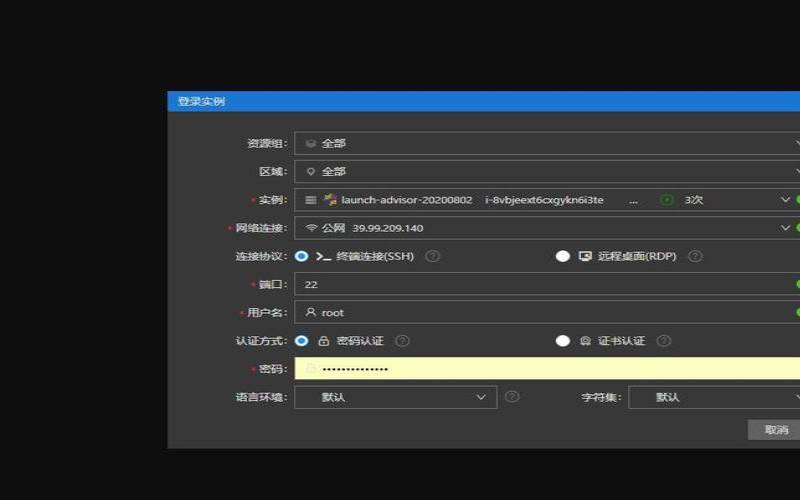Click the certificate icon beside 证书认证

click(585, 341)
